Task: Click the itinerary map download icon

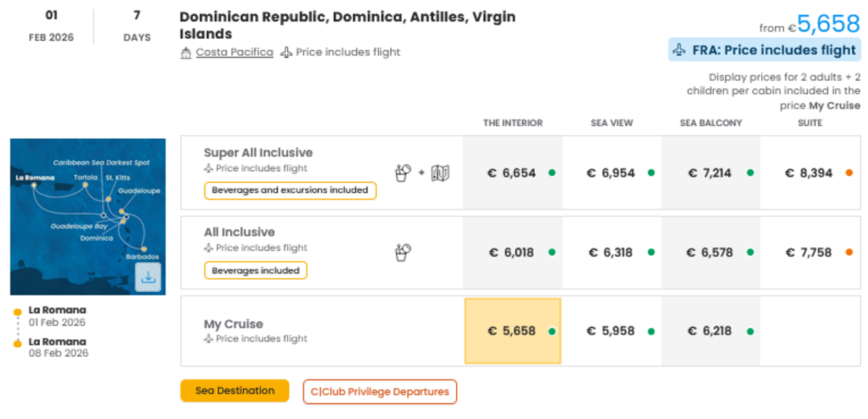Action: click(148, 277)
